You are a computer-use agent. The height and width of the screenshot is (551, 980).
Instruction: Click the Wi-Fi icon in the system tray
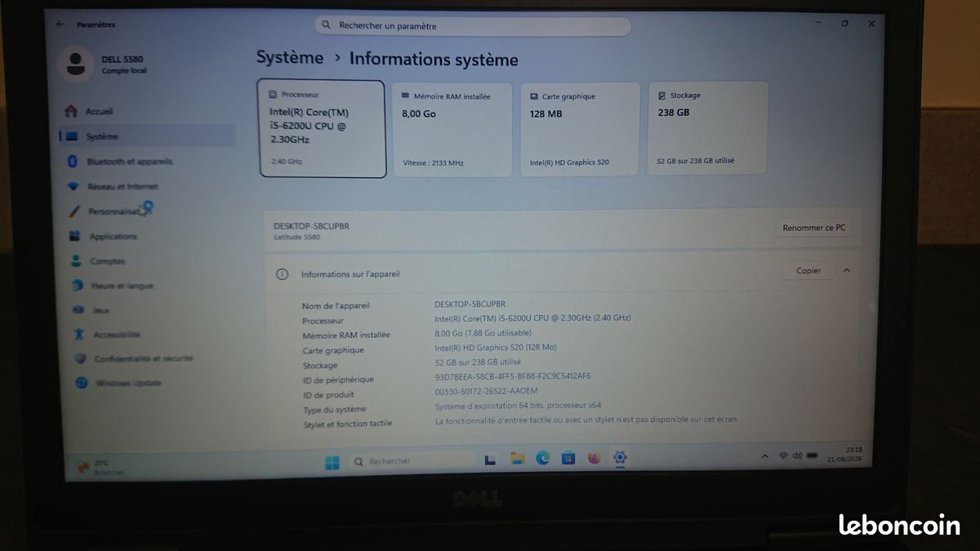pyautogui.click(x=783, y=455)
